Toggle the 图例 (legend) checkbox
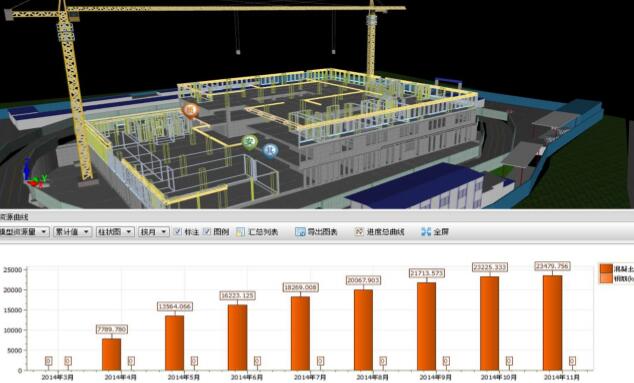634x383 pixels. (x=207, y=231)
